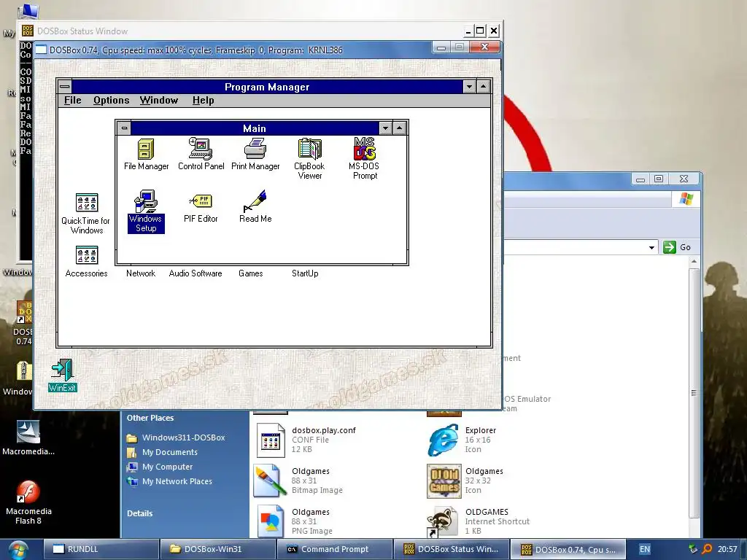Open the Audio Software group
The width and height of the screenshot is (747, 560).
point(196,273)
